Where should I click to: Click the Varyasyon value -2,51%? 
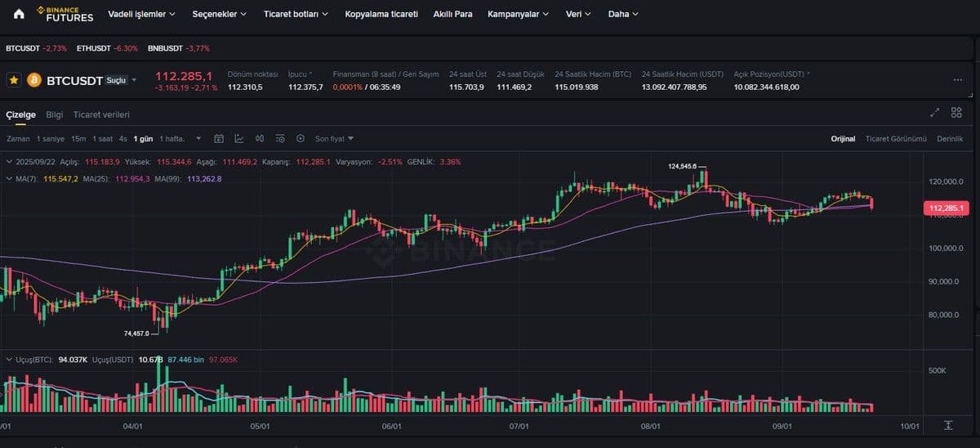(x=390, y=162)
